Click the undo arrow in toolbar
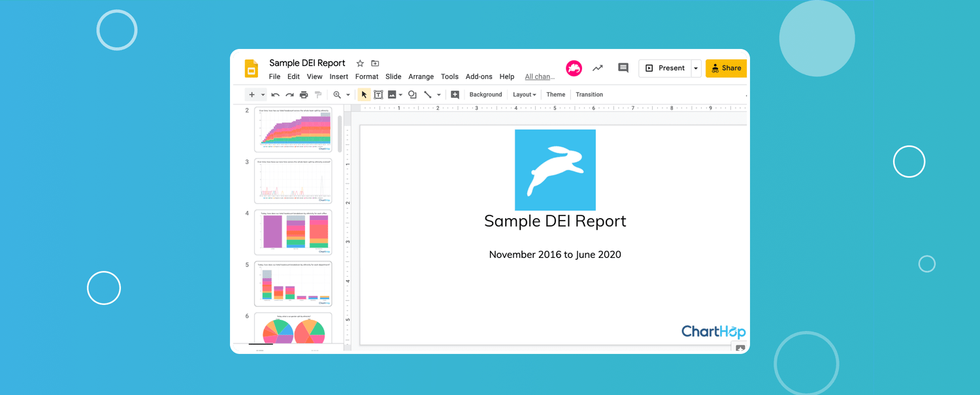The width and height of the screenshot is (980, 395). (x=275, y=95)
